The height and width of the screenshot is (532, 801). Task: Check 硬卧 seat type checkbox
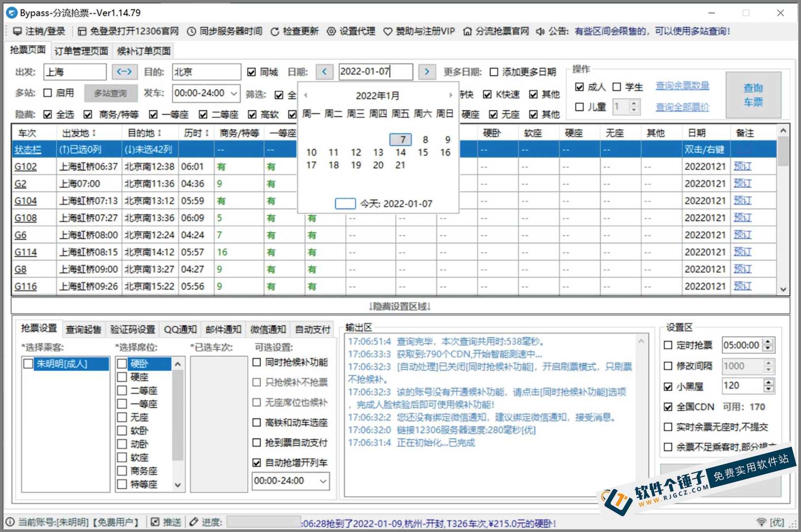(122, 364)
